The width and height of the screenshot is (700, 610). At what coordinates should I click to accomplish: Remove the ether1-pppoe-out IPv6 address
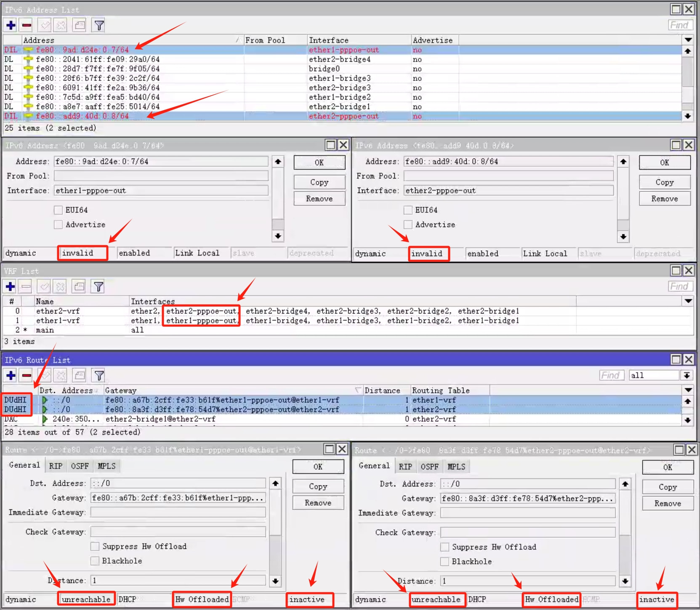(x=319, y=199)
